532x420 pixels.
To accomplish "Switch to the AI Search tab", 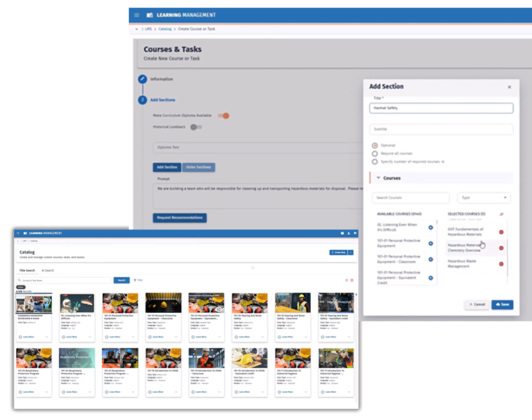I will click(48, 270).
